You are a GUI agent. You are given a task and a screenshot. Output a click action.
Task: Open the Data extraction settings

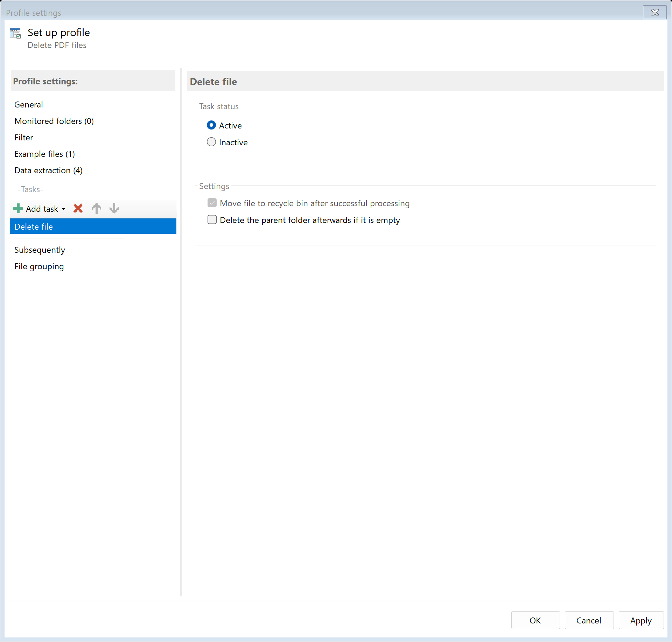[48, 170]
